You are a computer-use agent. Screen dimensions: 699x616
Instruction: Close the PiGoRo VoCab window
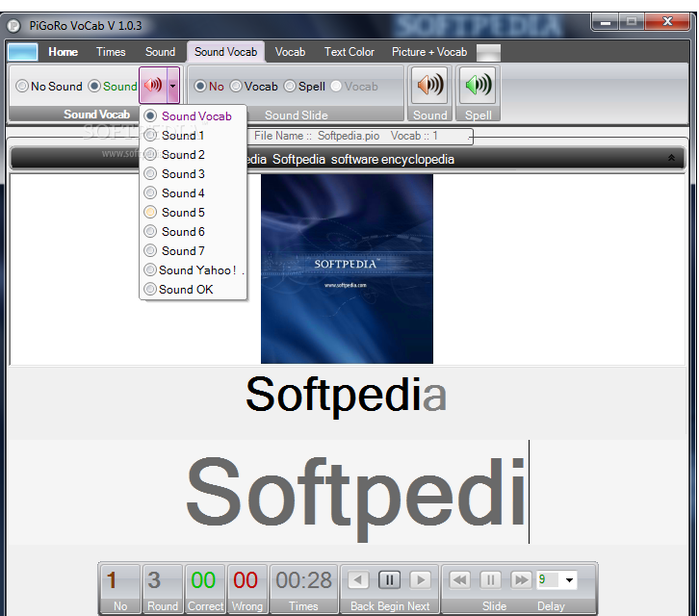tap(667, 21)
